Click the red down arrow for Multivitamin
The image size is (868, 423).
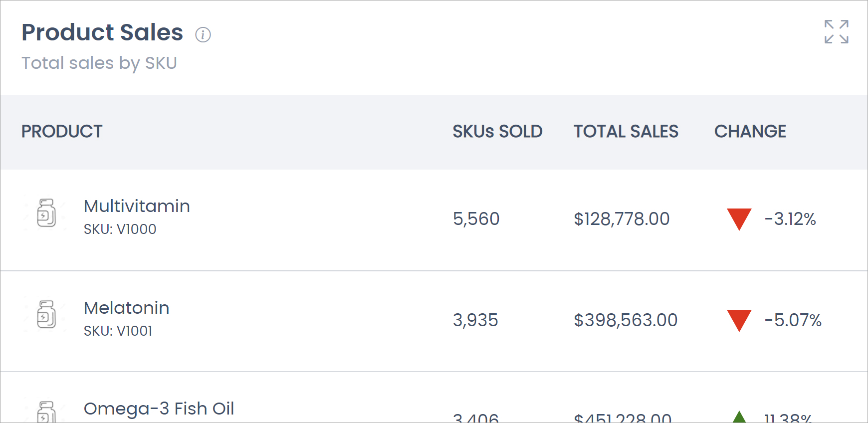pos(739,219)
